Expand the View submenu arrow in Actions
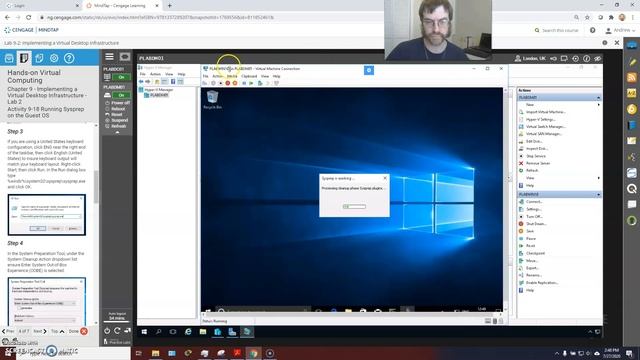Viewport: 640px width, 360px height. 598,178
